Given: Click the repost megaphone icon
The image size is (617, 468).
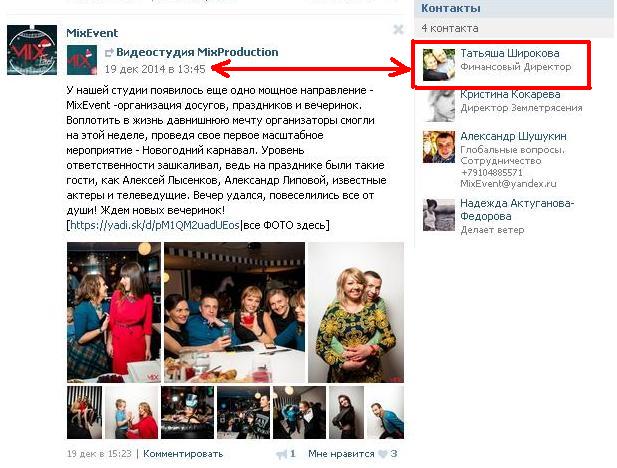Looking at the screenshot, I should coord(281,454).
